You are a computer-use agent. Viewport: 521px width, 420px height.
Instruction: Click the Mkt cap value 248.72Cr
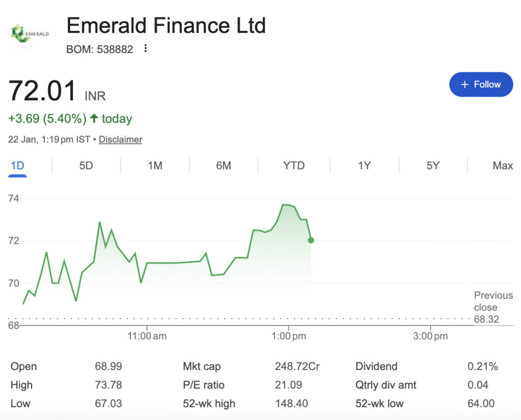pos(297,367)
